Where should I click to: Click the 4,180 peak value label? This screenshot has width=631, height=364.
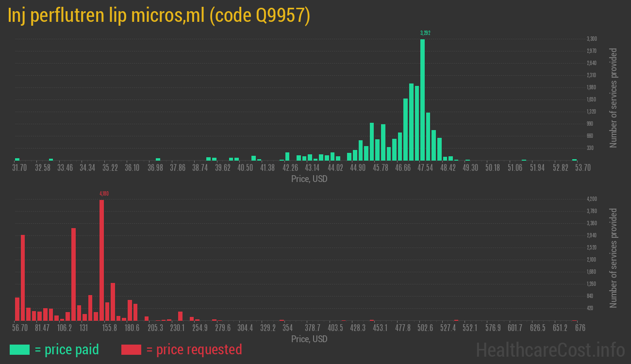coord(104,194)
